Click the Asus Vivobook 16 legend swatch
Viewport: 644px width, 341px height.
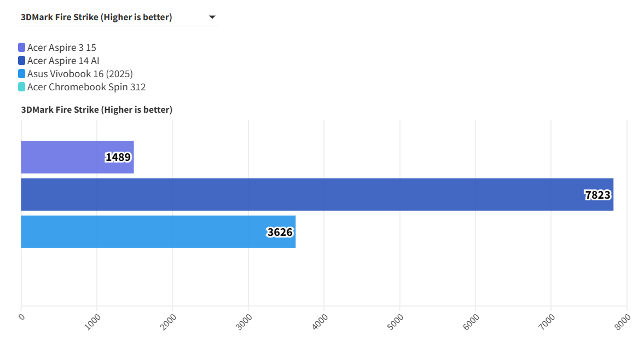click(21, 74)
